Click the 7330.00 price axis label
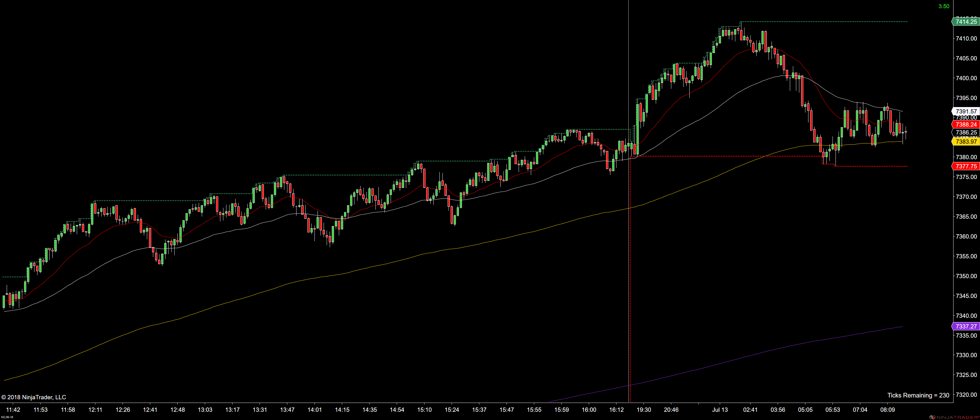The height and width of the screenshot is (420, 980). (966, 355)
